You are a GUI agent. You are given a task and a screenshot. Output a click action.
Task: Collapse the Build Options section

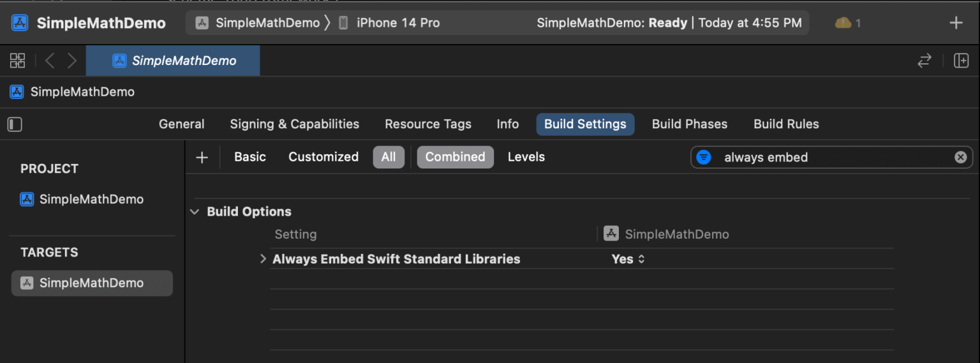pos(195,212)
